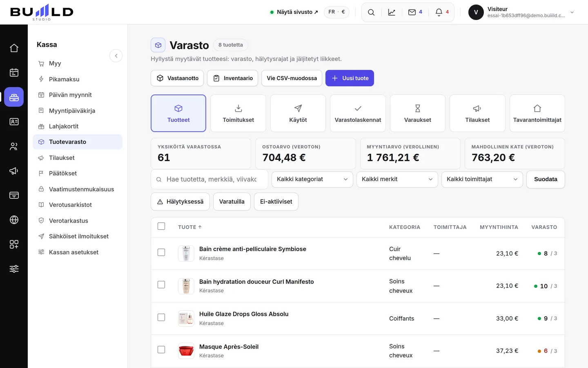Screen dimensions: 588x368
Task: Open the statistics chart icon in top bar
Action: 392,12
